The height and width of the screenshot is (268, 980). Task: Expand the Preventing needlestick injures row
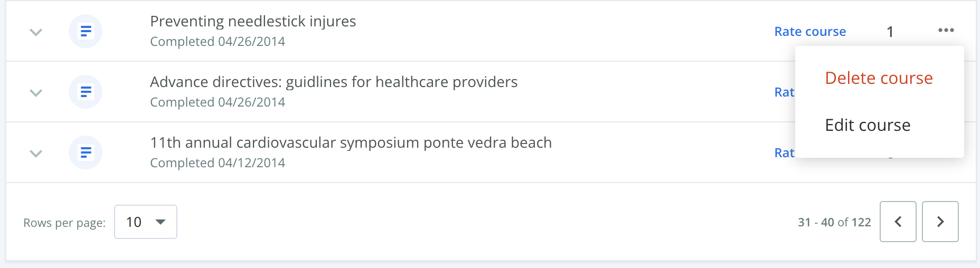click(36, 32)
